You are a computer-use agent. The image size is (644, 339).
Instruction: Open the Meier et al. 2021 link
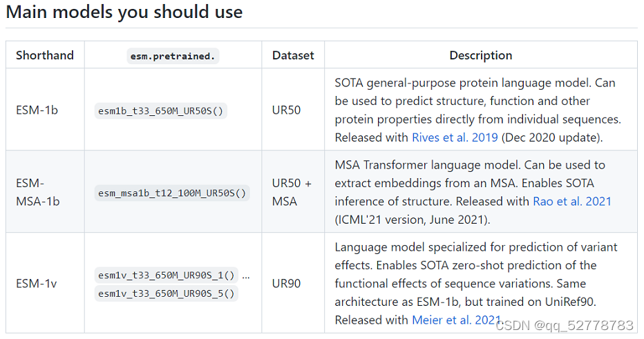click(456, 320)
